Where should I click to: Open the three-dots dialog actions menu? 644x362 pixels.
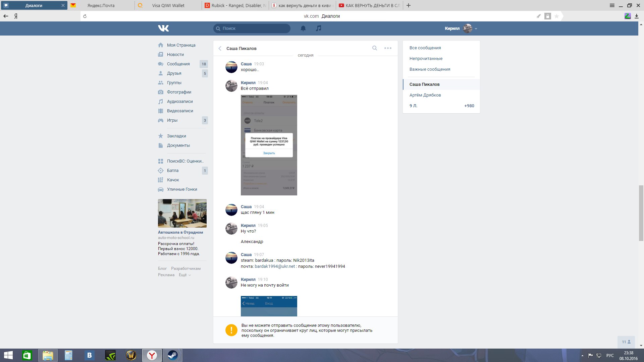[x=388, y=48]
